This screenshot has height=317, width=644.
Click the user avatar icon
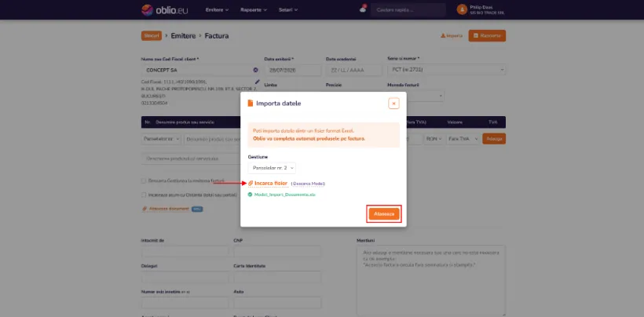(x=462, y=9)
